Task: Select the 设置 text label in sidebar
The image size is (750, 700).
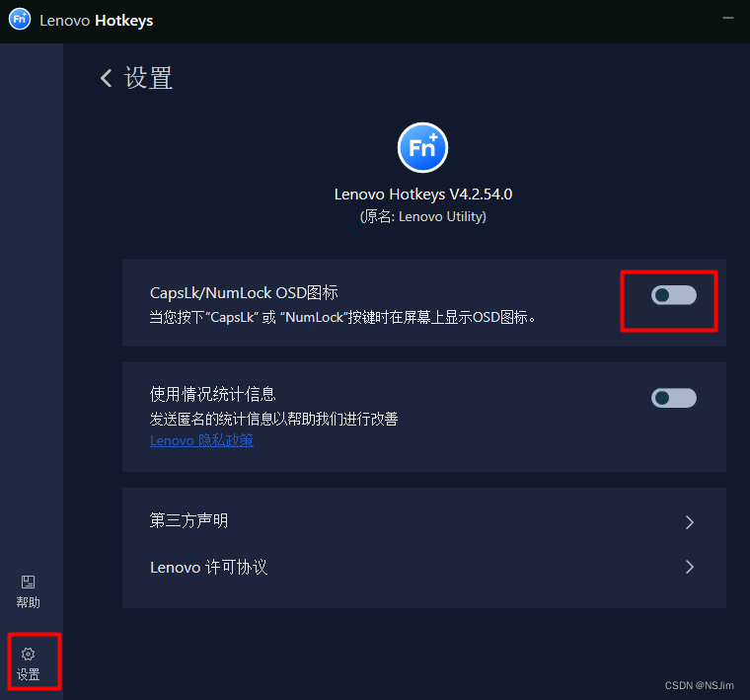Action: pos(29,674)
